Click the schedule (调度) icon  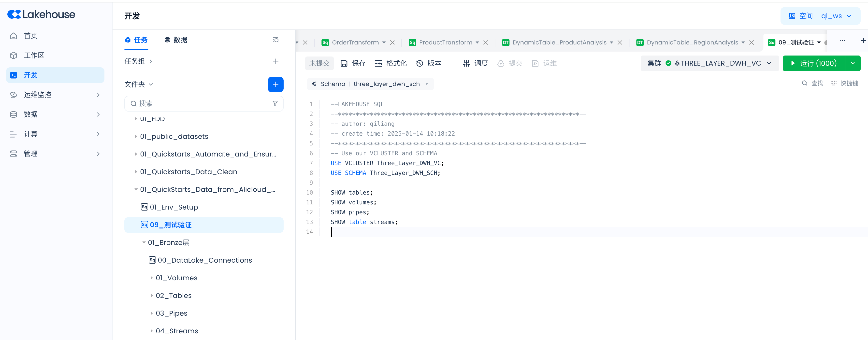466,63
